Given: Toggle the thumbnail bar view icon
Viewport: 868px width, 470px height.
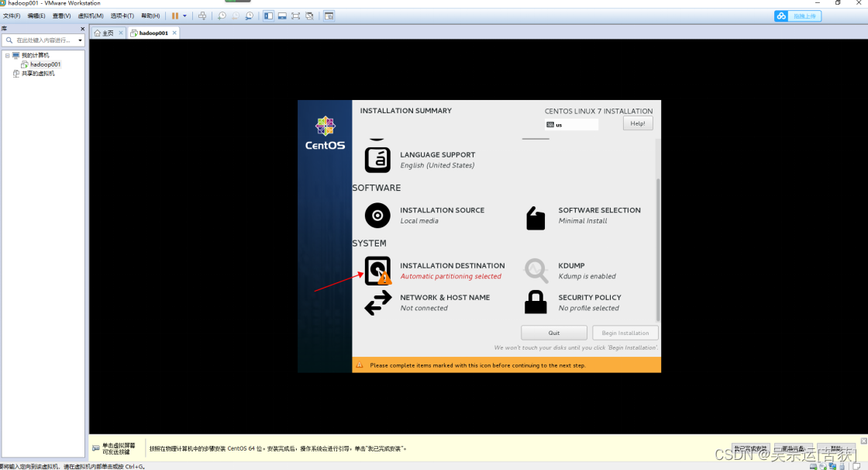Looking at the screenshot, I should (282, 16).
